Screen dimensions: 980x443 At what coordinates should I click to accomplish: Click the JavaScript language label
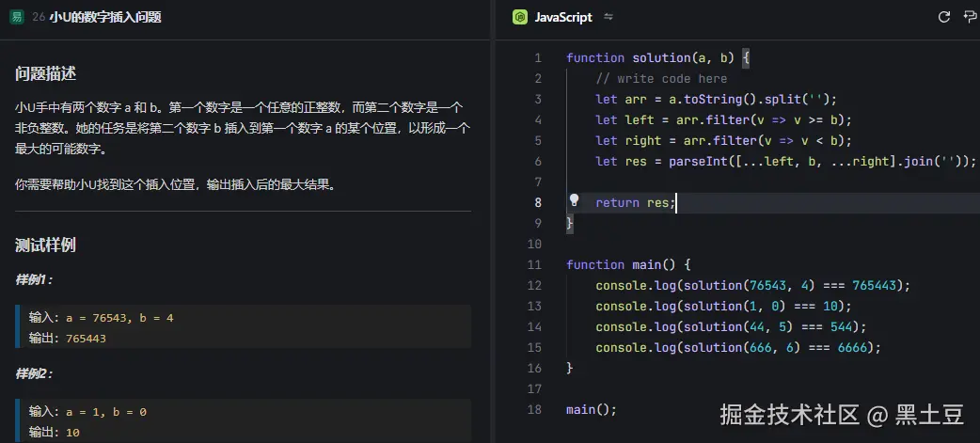coord(563,18)
